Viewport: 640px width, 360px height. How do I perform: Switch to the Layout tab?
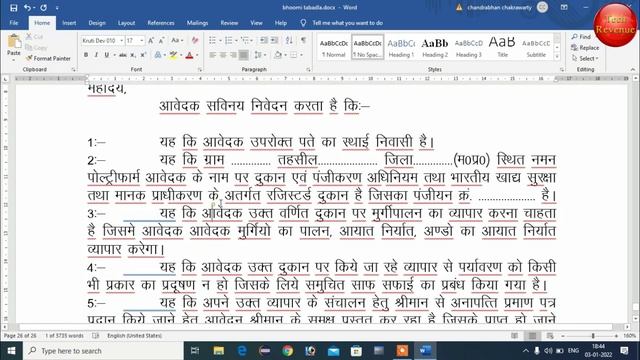coord(126,23)
